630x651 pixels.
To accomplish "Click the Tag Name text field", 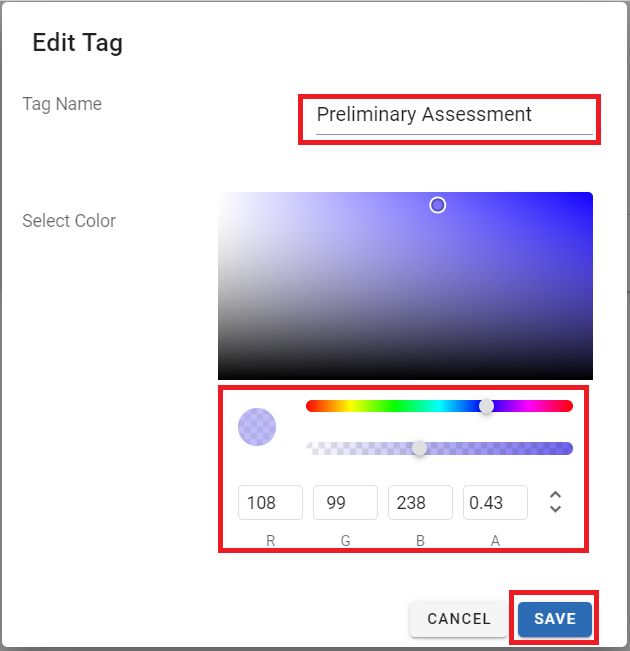I will coord(454,115).
